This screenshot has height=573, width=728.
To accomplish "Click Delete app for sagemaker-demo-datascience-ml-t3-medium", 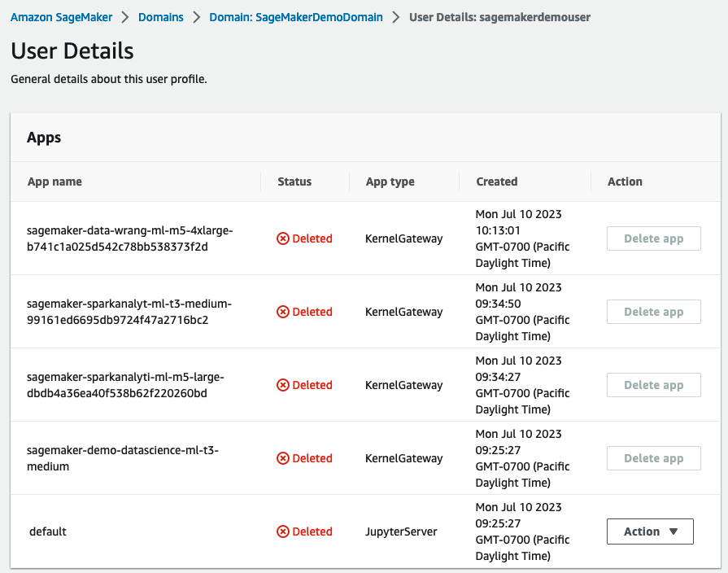I will coord(653,458).
